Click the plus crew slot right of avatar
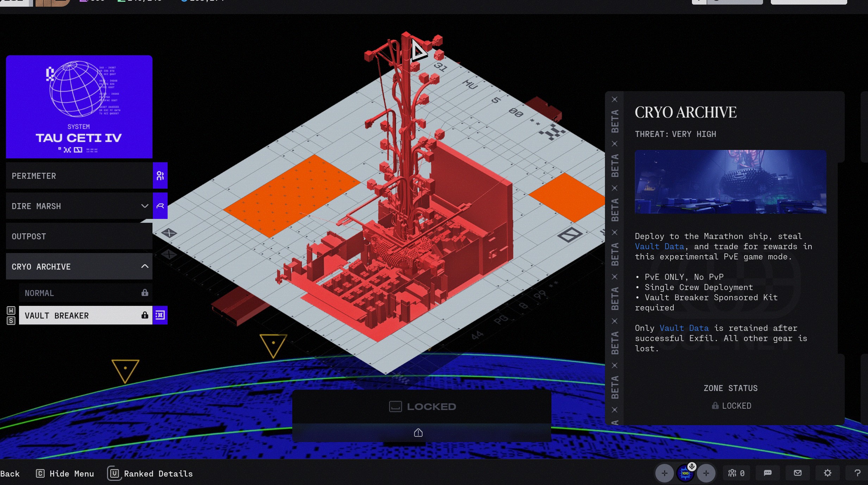Viewport: 868px width, 485px height. pos(706,473)
